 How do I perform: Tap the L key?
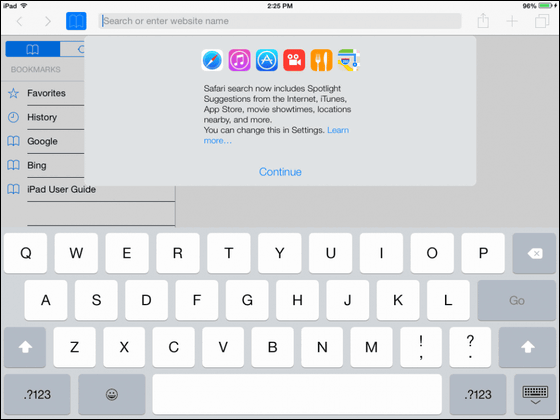pyautogui.click(x=448, y=300)
